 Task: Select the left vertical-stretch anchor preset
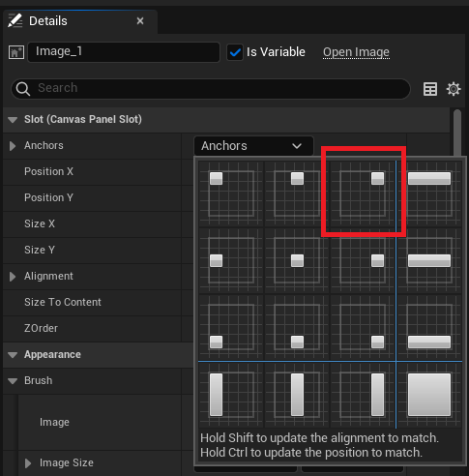pyautogui.click(x=231, y=395)
